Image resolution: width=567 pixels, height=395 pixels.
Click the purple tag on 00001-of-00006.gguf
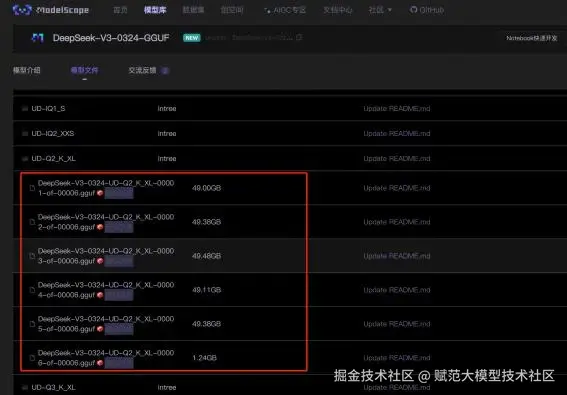tap(119, 194)
